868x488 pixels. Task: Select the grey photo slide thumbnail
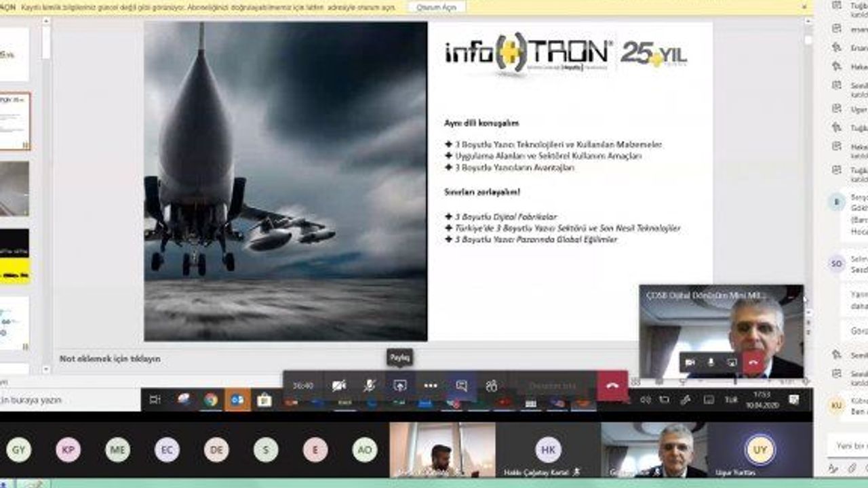point(14,188)
